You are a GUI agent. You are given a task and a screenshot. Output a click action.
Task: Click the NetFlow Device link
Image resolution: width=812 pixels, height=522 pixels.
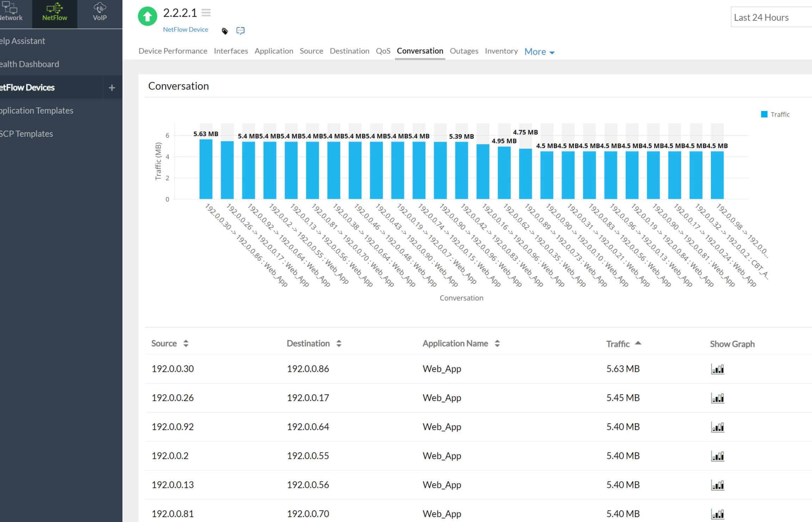pos(185,30)
